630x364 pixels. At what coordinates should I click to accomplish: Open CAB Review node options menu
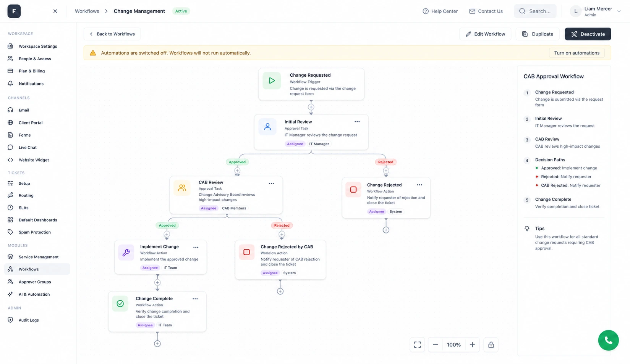pos(271,183)
